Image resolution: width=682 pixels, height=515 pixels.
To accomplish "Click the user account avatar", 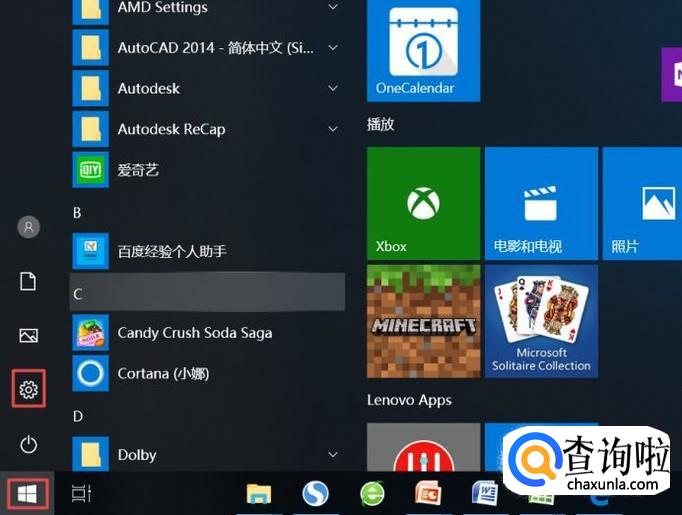I will click(28, 227).
